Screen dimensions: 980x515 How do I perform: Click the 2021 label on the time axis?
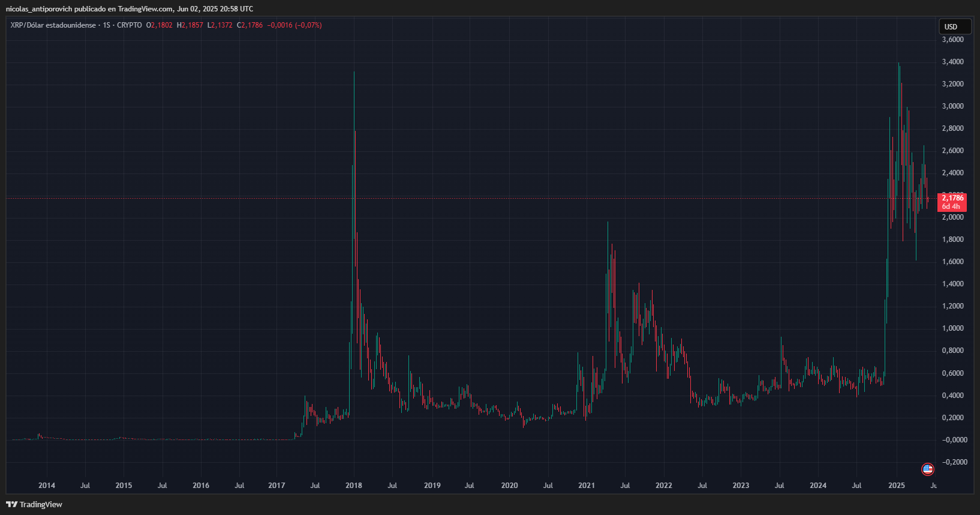[x=587, y=486]
